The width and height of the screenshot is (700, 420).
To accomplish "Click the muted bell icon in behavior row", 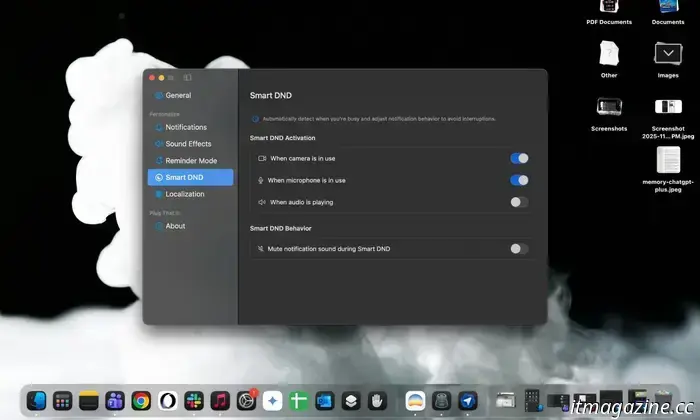I will pyautogui.click(x=261, y=249).
